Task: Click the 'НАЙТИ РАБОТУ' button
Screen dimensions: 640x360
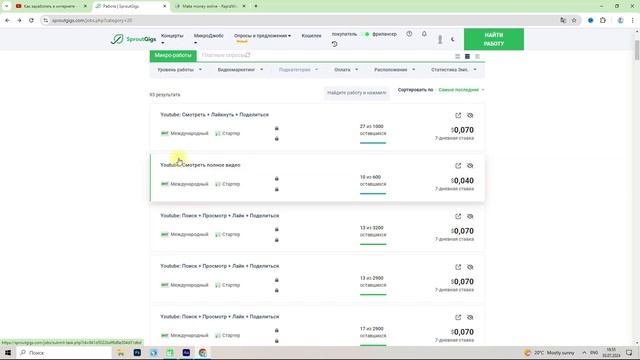Action: [494, 39]
